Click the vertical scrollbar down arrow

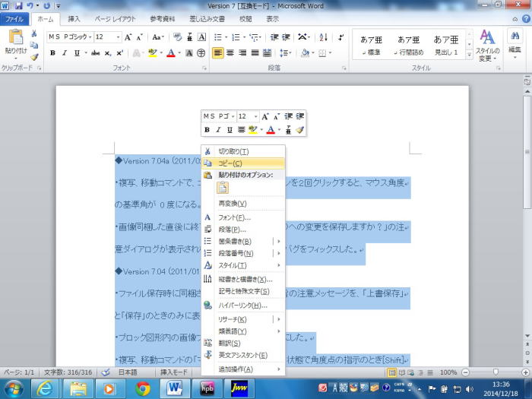point(527,336)
